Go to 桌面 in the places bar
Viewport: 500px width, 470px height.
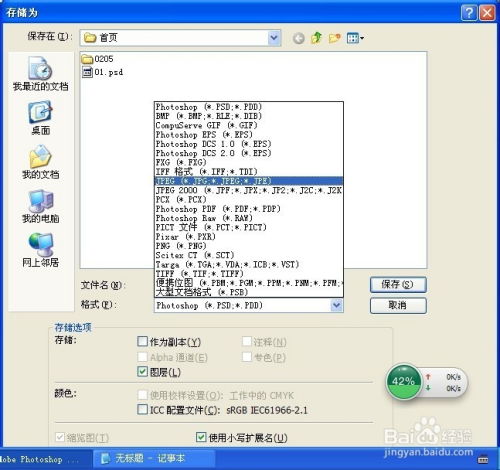tap(40, 118)
